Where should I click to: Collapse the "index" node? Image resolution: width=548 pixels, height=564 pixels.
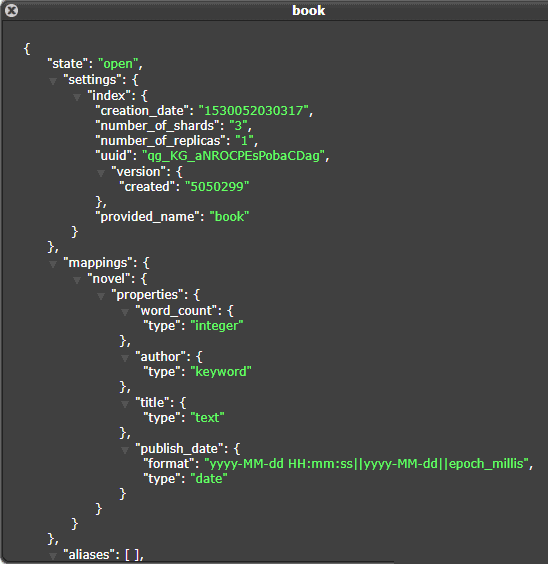[77, 97]
